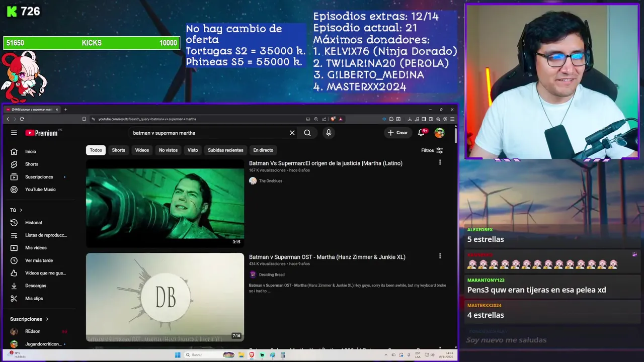Viewport: 644px width, 362px height.
Task: Open more options for Batman Vs Superman Latino video
Action: [x=440, y=162]
